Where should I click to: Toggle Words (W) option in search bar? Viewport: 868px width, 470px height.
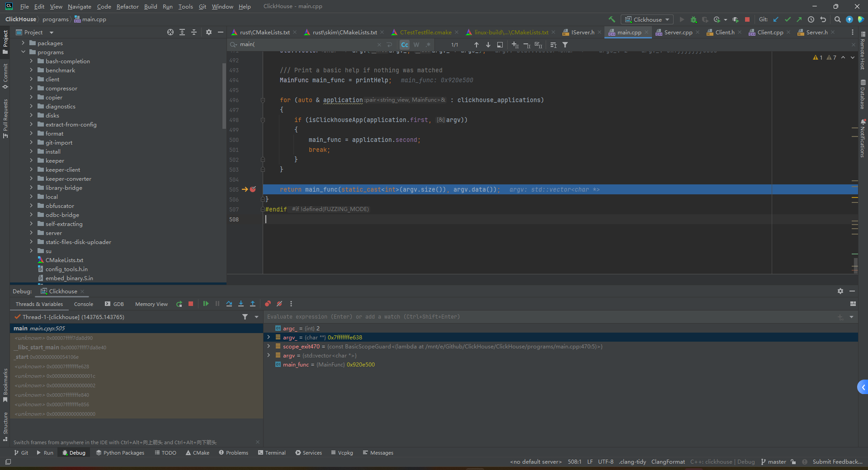416,45
